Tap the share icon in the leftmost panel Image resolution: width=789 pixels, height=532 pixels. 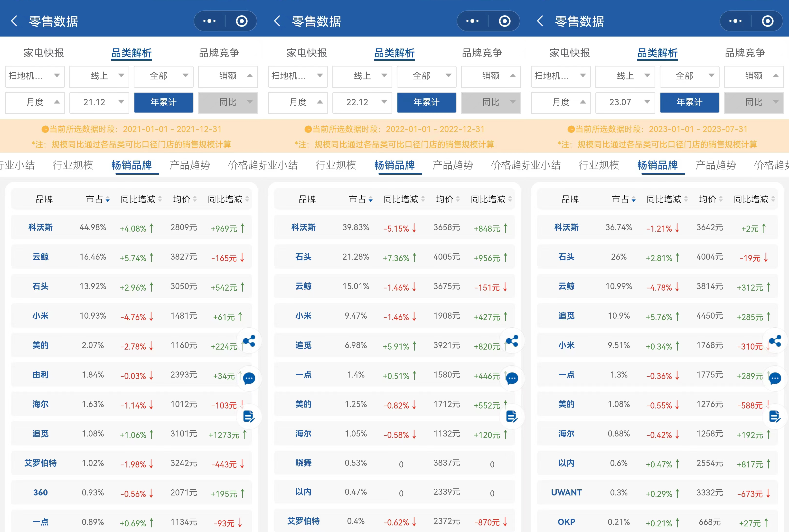(249, 341)
